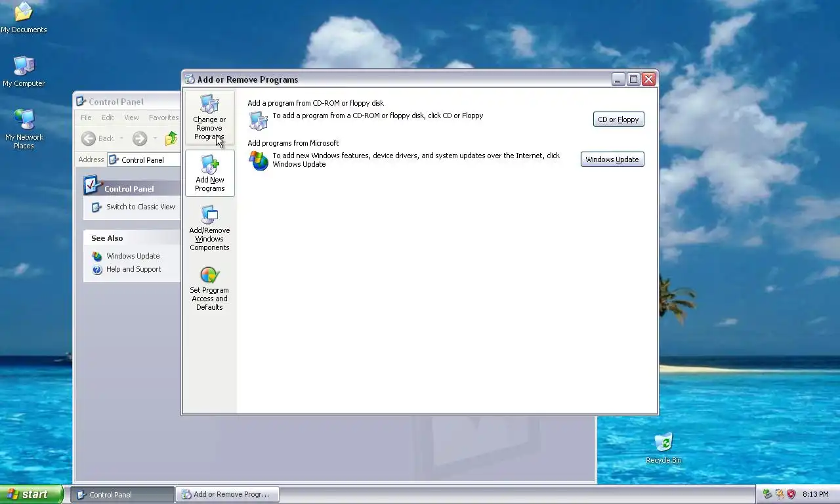The height and width of the screenshot is (504, 840).
Task: Open Edit menu in Control Panel window
Action: tap(108, 117)
